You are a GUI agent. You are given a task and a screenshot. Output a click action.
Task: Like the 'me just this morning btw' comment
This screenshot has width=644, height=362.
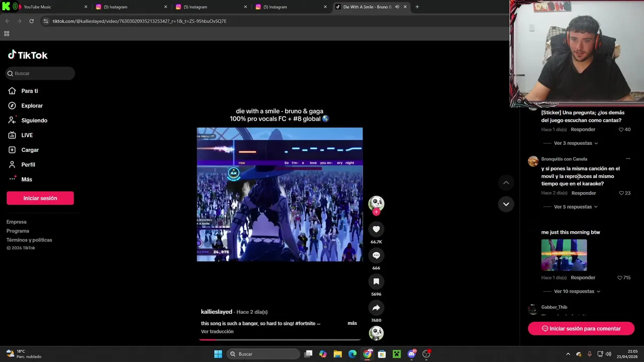pos(620,278)
